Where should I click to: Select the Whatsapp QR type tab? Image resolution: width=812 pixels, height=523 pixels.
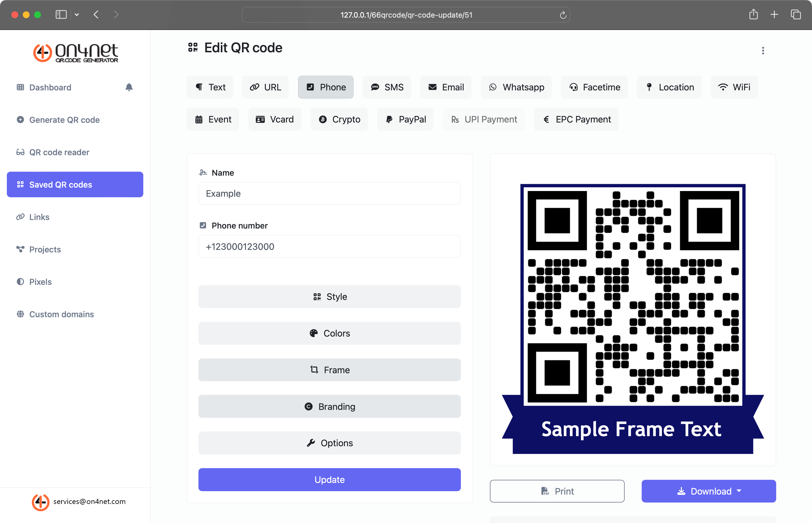pos(516,87)
